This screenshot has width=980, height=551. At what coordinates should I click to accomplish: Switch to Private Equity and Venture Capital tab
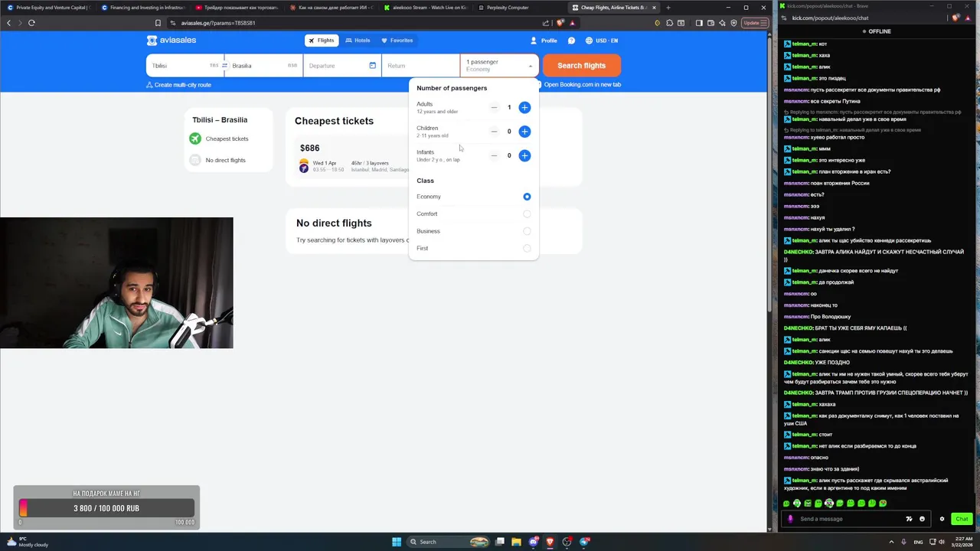point(47,8)
